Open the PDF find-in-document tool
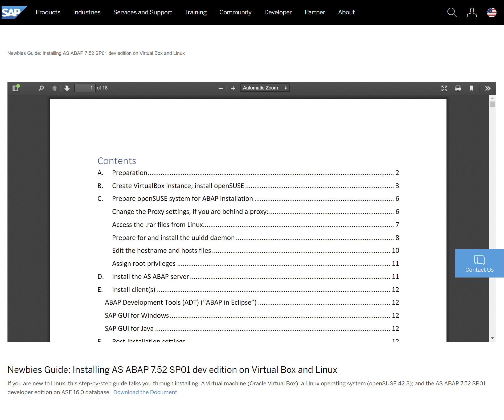 pyautogui.click(x=41, y=88)
